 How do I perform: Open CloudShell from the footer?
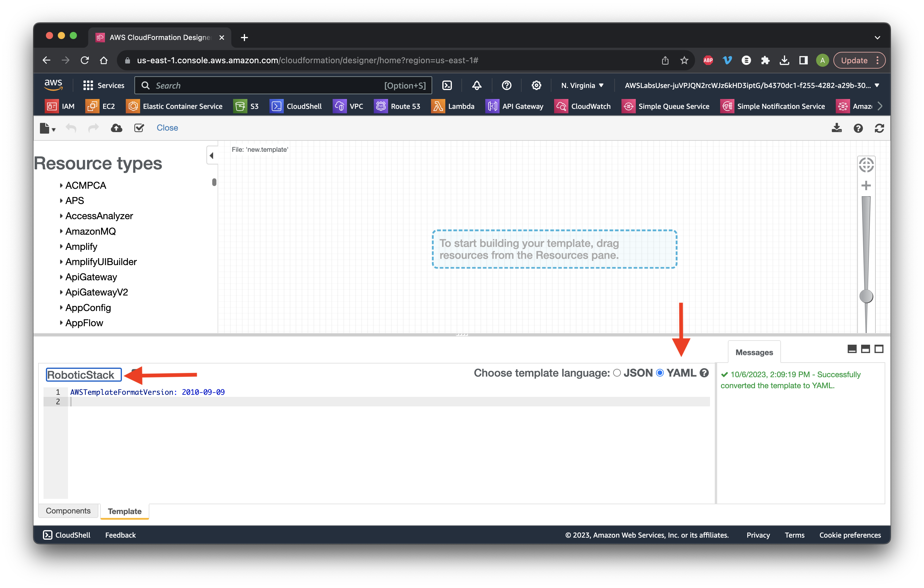coord(67,535)
